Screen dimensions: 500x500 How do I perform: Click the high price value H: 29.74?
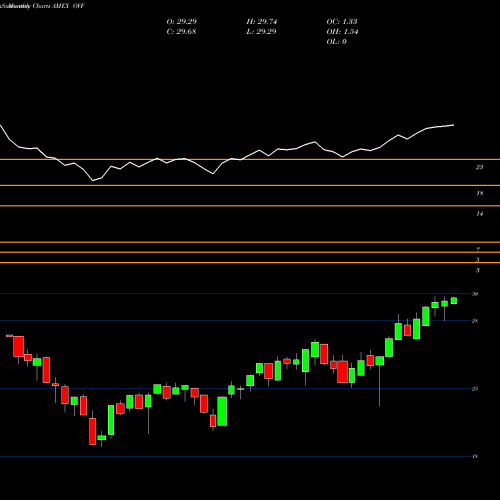click(x=262, y=21)
